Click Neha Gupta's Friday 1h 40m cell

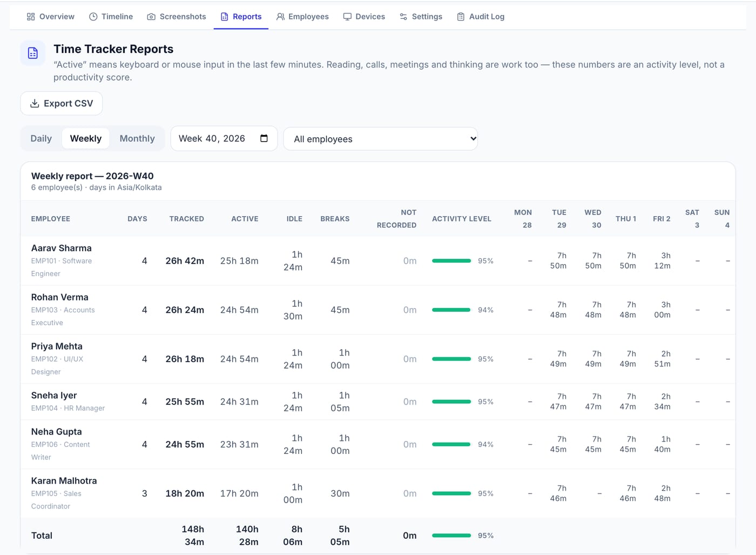(x=663, y=444)
